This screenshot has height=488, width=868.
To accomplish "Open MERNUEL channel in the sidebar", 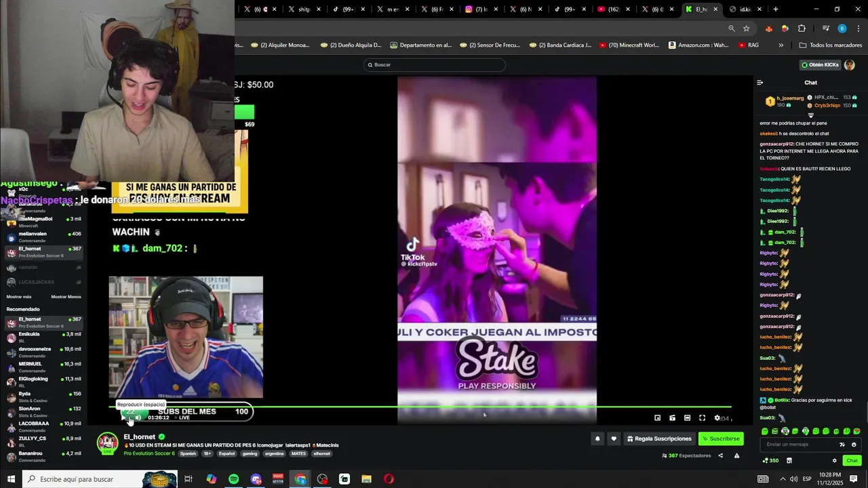I will coord(43,367).
